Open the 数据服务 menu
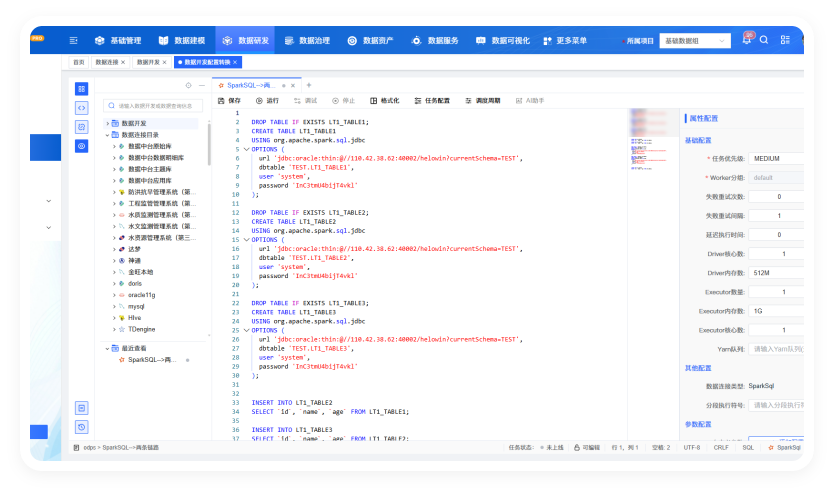Viewport: 834px width, 495px height. (435, 40)
